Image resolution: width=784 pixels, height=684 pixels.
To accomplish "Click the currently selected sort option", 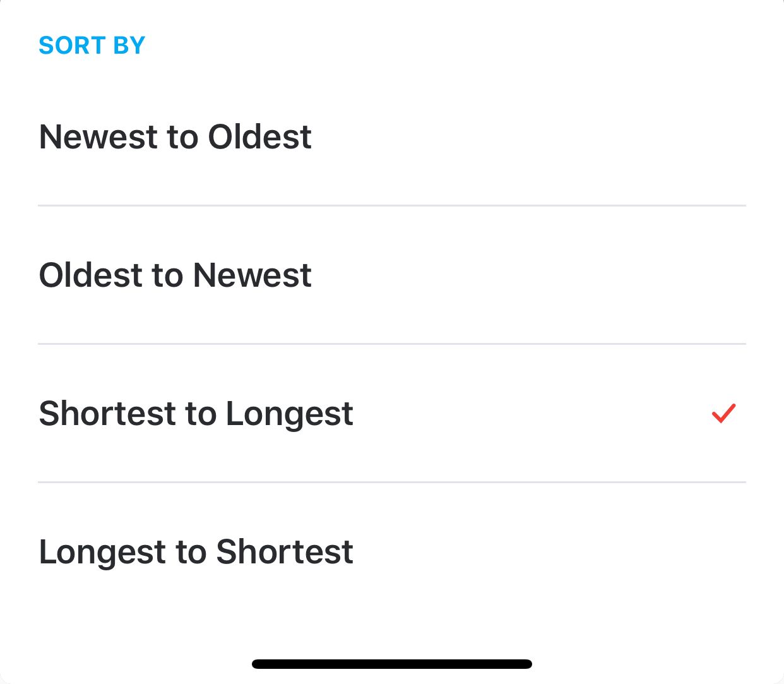I will [196, 414].
